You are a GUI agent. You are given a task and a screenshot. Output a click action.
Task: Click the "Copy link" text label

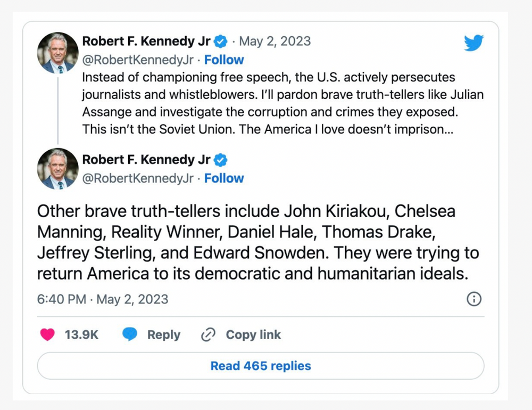tap(253, 334)
